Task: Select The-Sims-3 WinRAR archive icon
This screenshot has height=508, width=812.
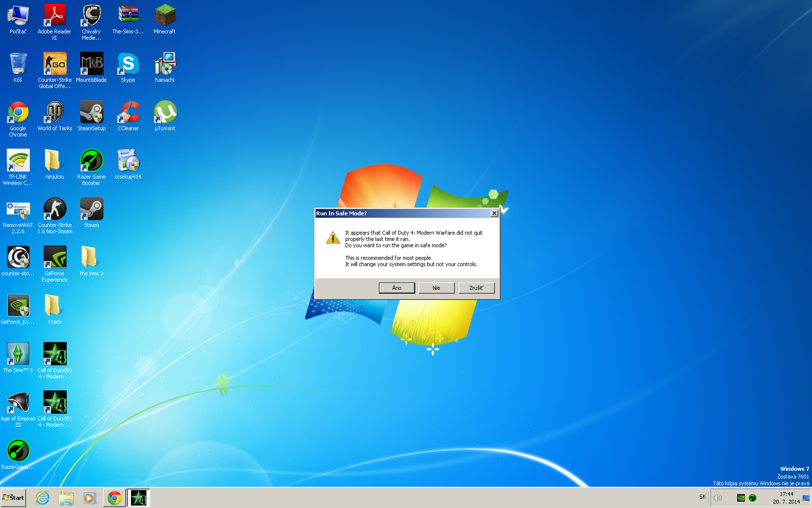Action: (128, 20)
